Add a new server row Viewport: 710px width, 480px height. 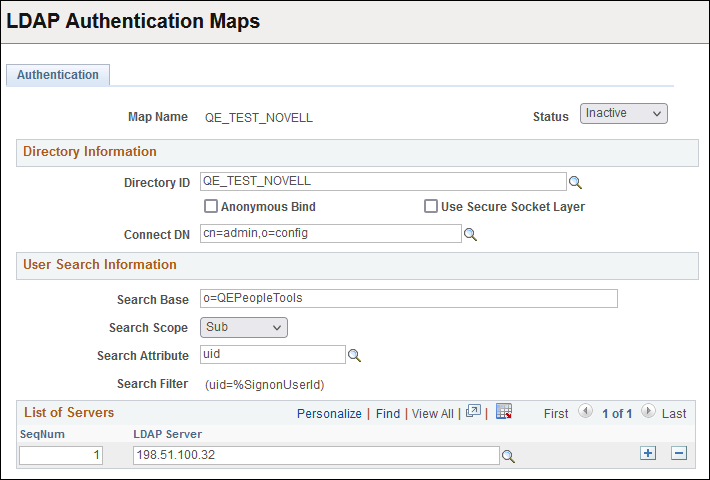[648, 454]
